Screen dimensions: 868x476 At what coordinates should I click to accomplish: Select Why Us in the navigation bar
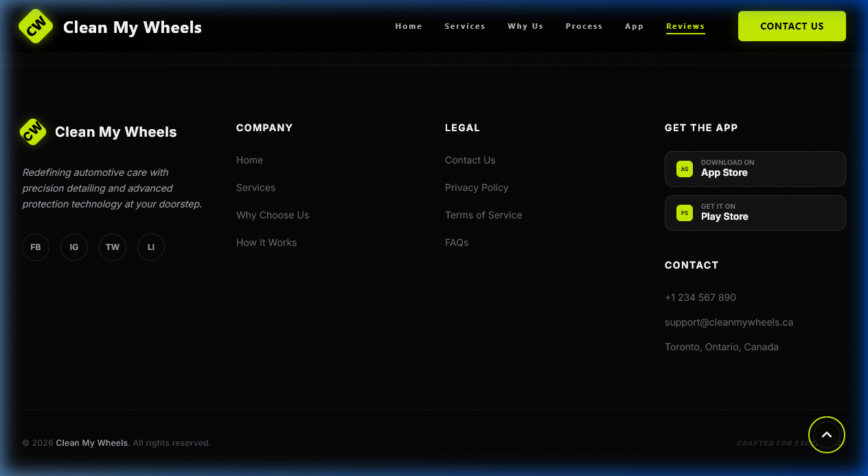(525, 26)
